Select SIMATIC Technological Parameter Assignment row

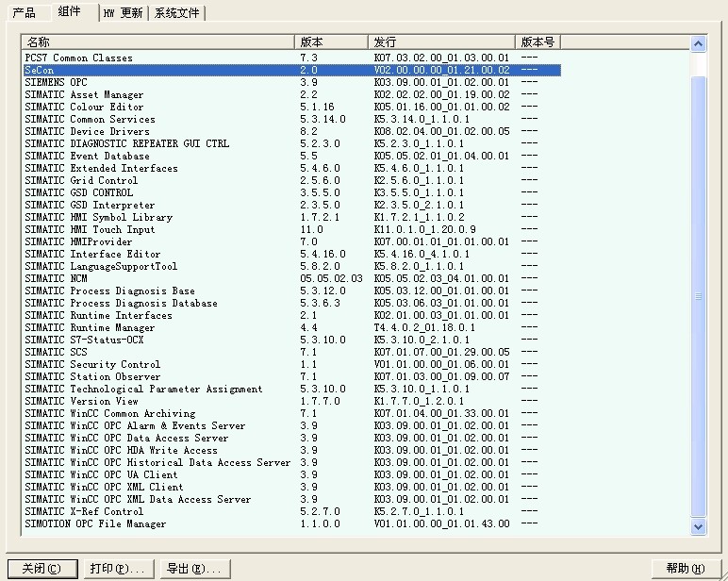coord(292,389)
